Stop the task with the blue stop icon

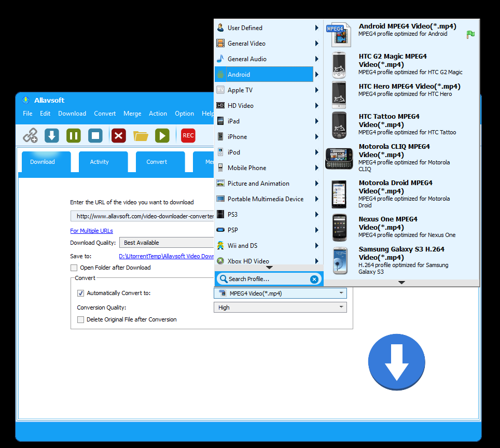pyautogui.click(x=95, y=135)
